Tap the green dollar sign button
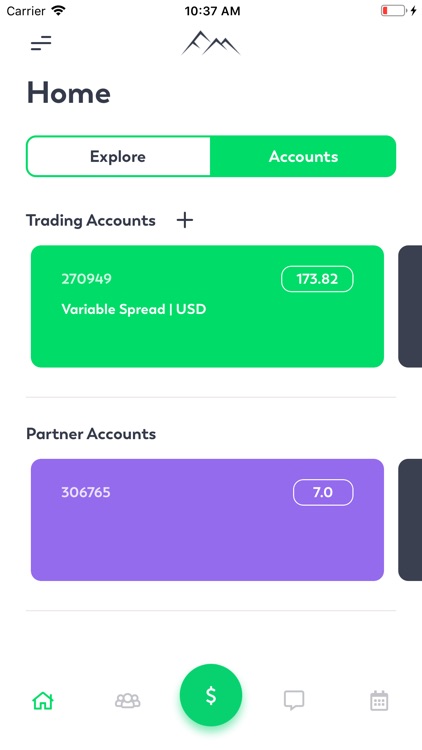 tap(211, 695)
